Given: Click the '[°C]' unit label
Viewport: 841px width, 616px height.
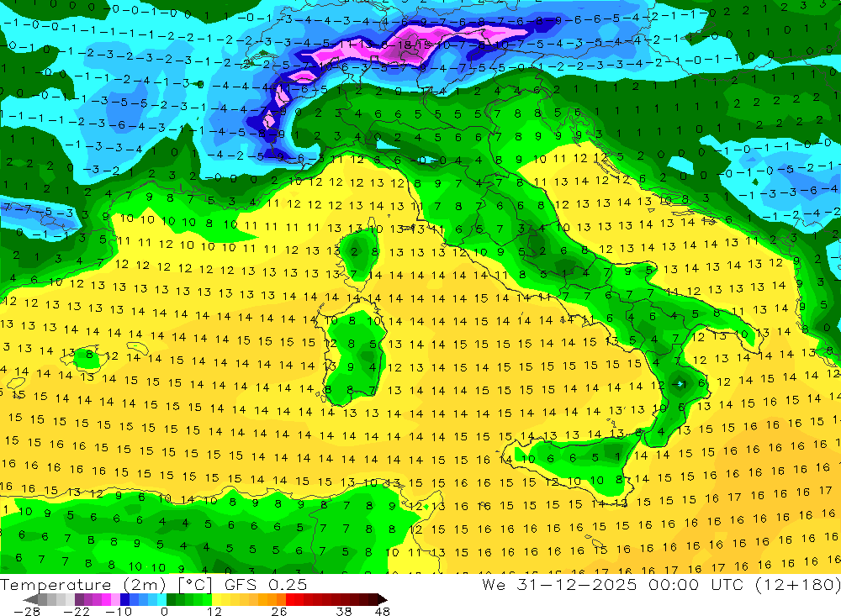Looking at the screenshot, I should pos(195,584).
